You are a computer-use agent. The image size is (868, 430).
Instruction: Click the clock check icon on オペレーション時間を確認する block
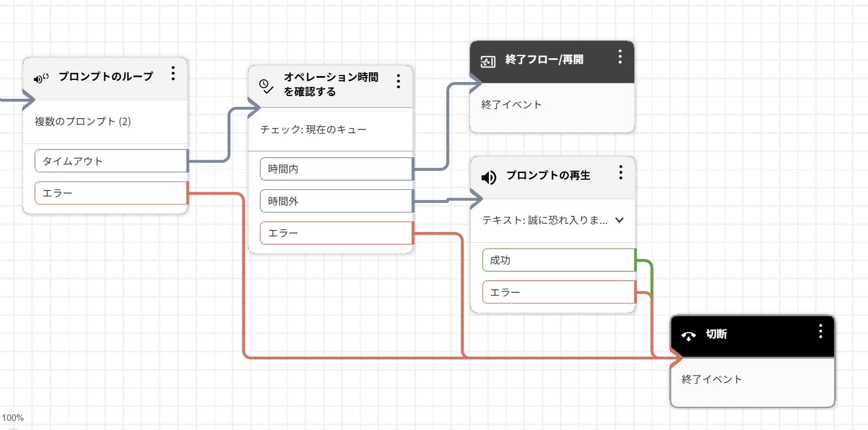[x=266, y=86]
